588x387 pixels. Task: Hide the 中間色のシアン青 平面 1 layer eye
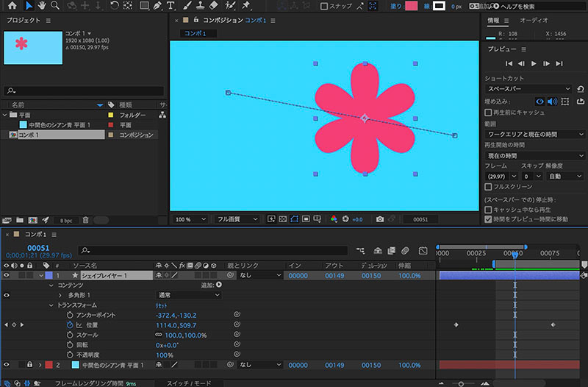7,364
